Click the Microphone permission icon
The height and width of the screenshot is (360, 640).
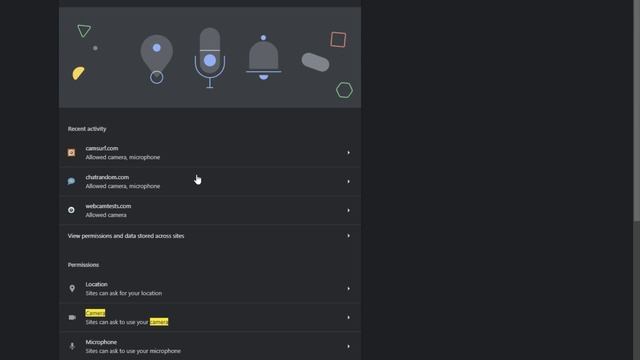pyautogui.click(x=72, y=346)
